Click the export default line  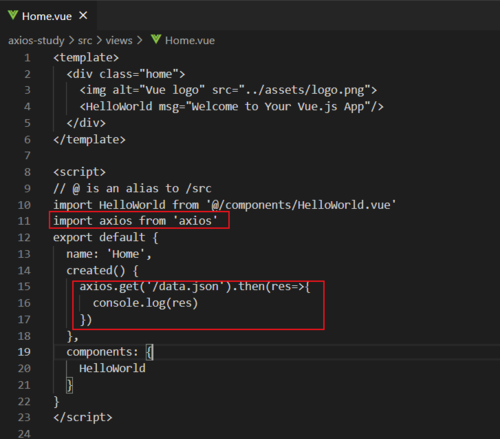(x=106, y=237)
